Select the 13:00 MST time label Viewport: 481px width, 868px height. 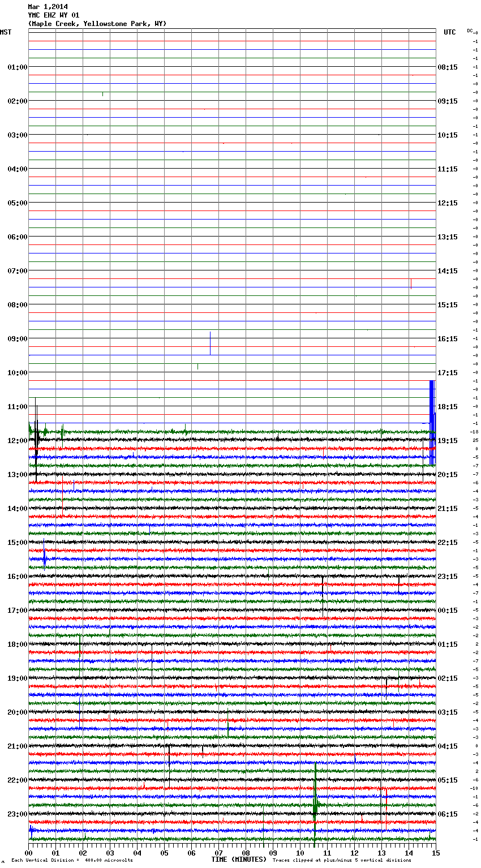coord(18,475)
